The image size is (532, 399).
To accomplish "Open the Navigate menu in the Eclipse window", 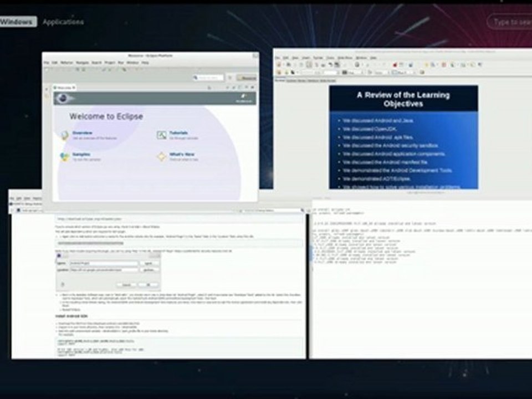I will 82,63.
